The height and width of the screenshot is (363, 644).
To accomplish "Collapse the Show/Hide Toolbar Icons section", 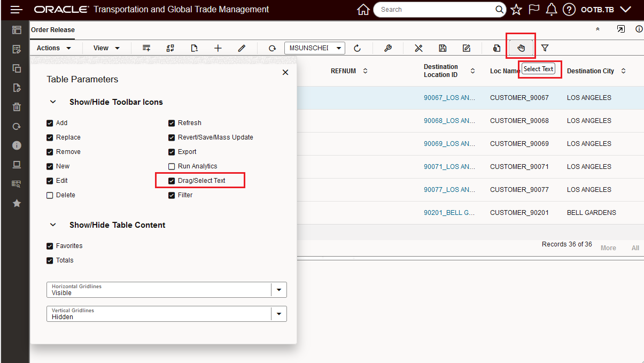I will 52,102.
